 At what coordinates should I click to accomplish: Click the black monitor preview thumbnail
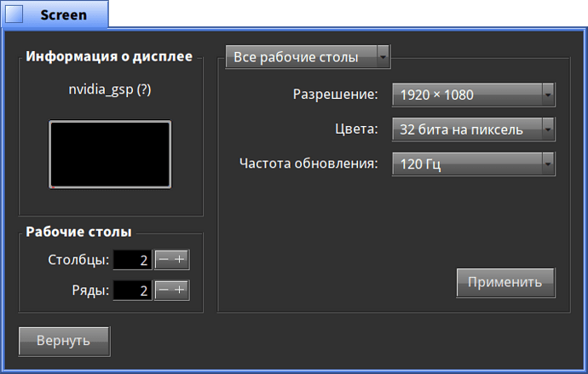tap(110, 154)
